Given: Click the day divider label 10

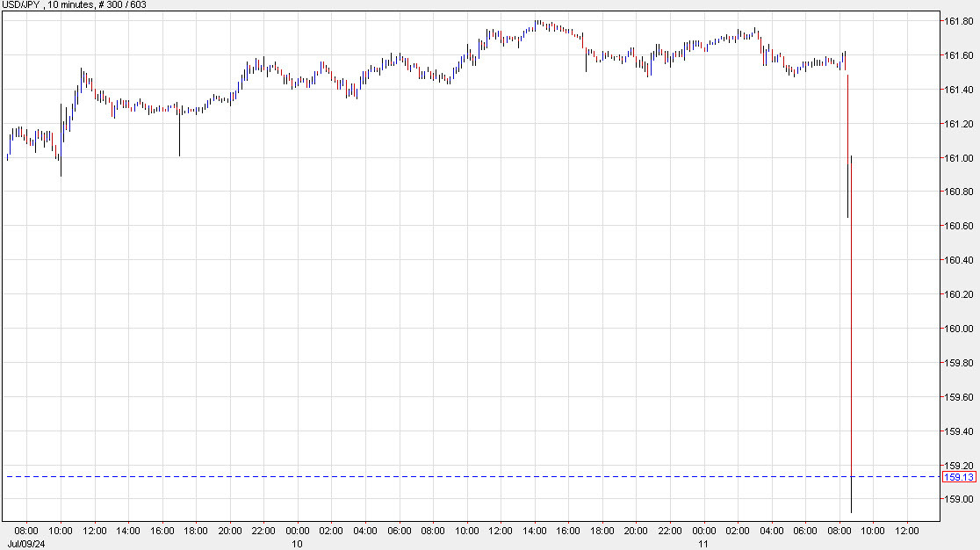Looking at the screenshot, I should point(296,543).
